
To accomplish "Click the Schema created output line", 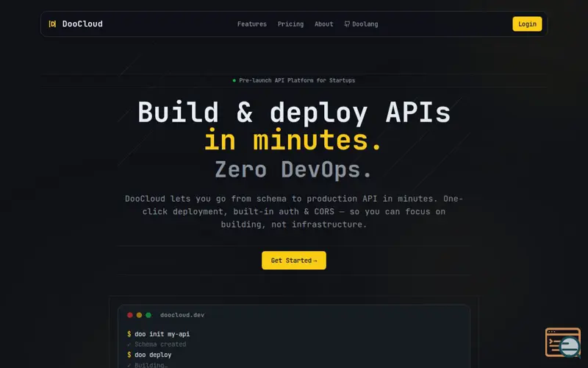I will click(157, 344).
